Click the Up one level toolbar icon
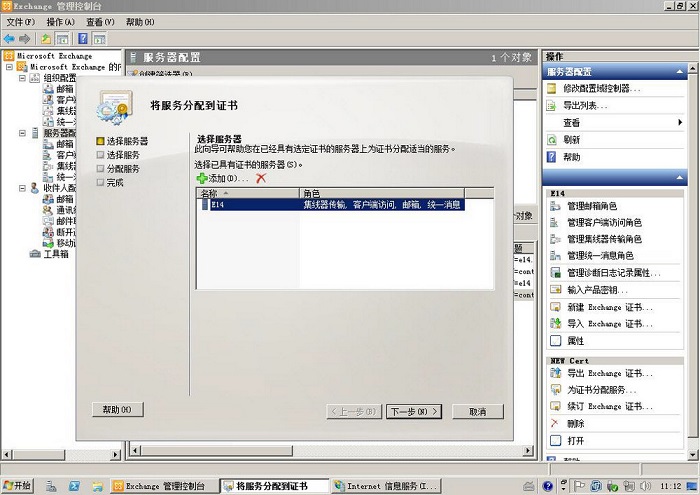Image resolution: width=700 pixels, height=495 pixels. coord(46,39)
